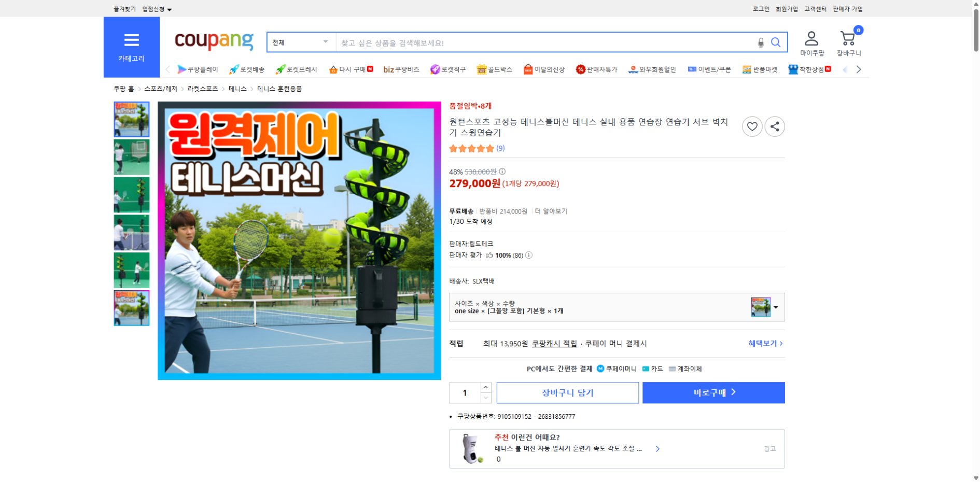Click the 바로구매 purchase button
This screenshot has width=980, height=482.
(x=713, y=392)
